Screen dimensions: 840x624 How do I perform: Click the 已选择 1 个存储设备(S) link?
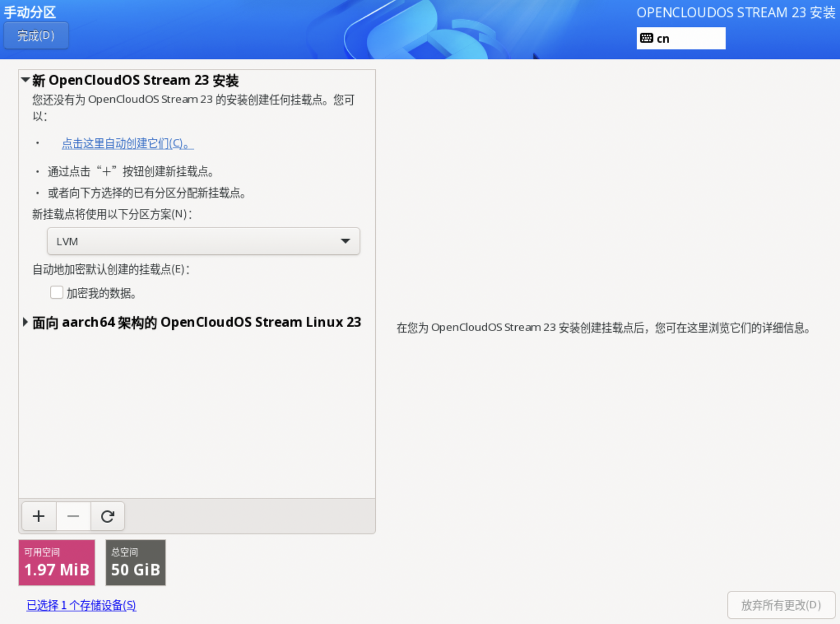click(x=81, y=606)
